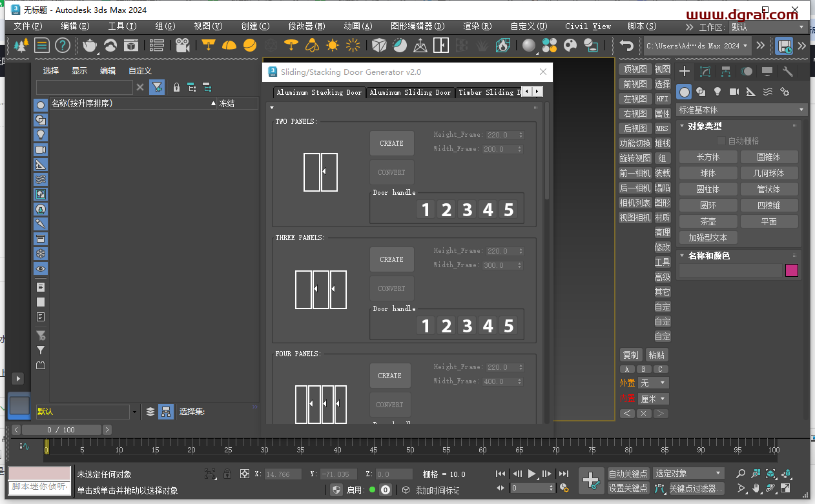This screenshot has width=815, height=504.
Task: Click the object name input field
Action: click(730, 270)
